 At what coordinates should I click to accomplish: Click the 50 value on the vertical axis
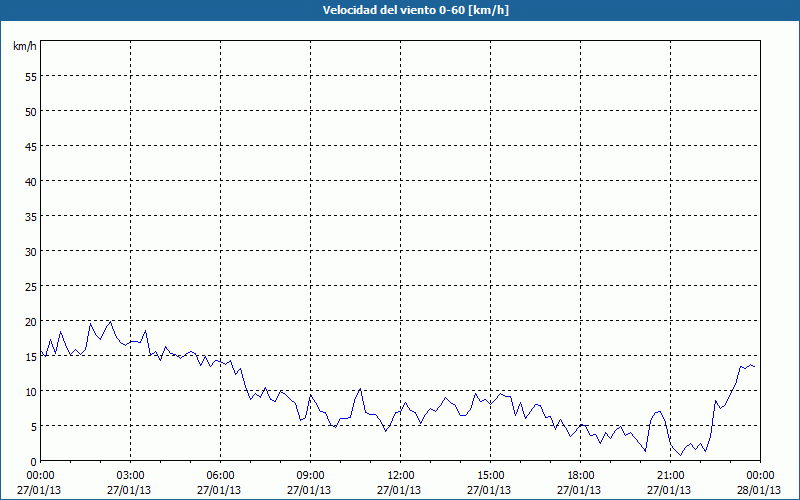(x=31, y=112)
